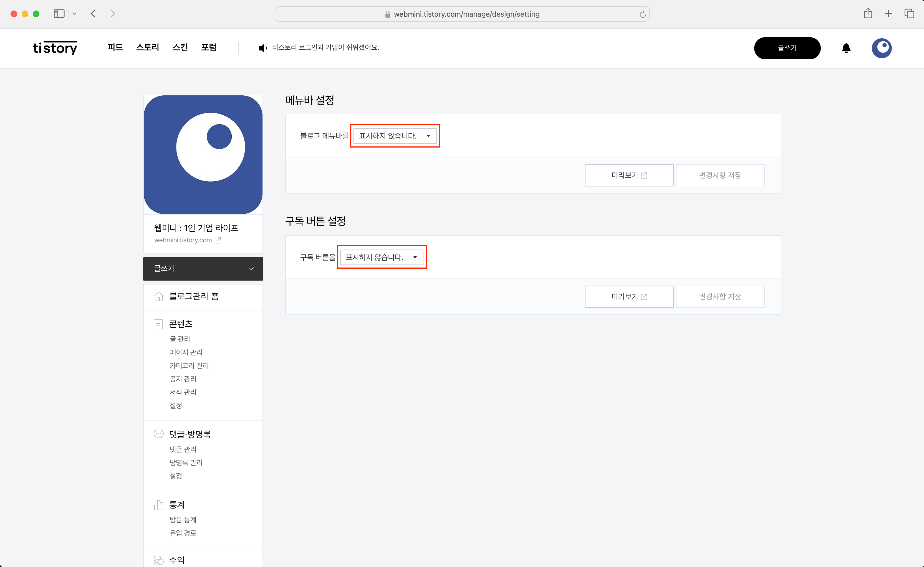Open the 블로그 메뉴바 display dropdown
This screenshot has width=924, height=567.
[x=395, y=136]
